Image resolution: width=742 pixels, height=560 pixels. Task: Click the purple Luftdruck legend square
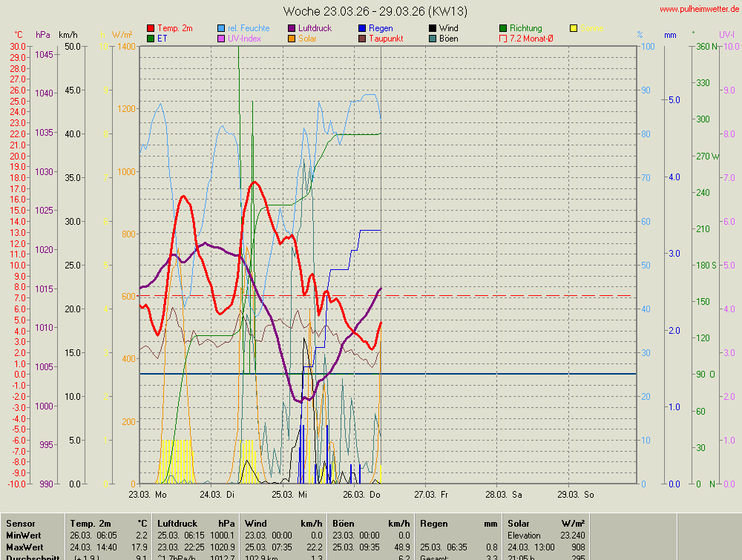pos(292,28)
